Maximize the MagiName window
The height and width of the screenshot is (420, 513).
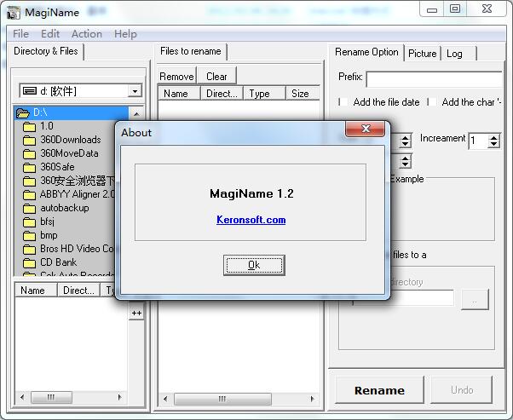455,9
